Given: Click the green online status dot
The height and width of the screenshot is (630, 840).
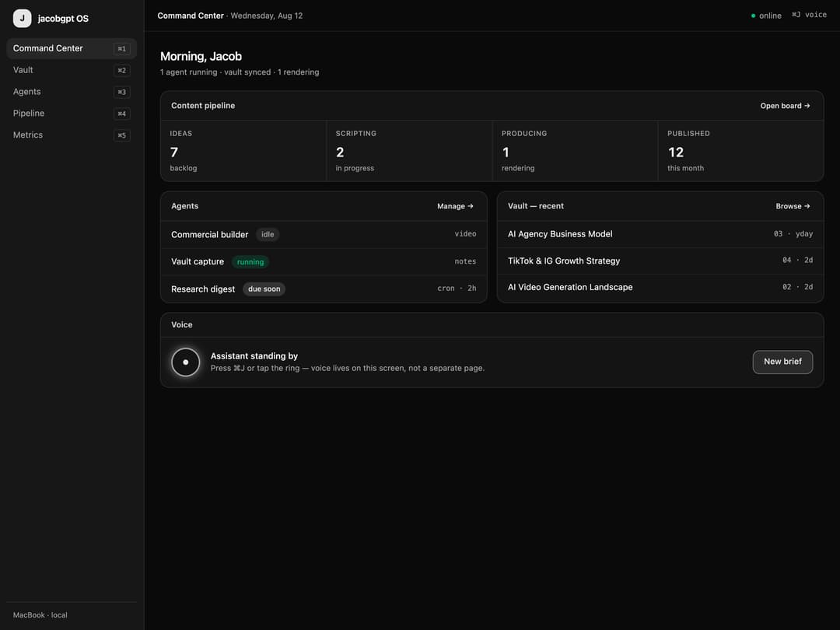Looking at the screenshot, I should coord(753,16).
